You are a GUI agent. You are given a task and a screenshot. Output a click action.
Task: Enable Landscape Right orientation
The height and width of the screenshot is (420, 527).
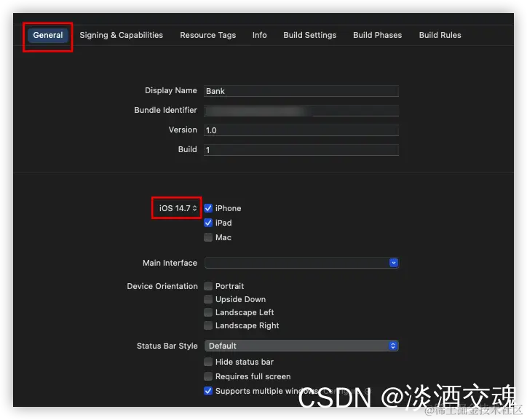pos(208,325)
